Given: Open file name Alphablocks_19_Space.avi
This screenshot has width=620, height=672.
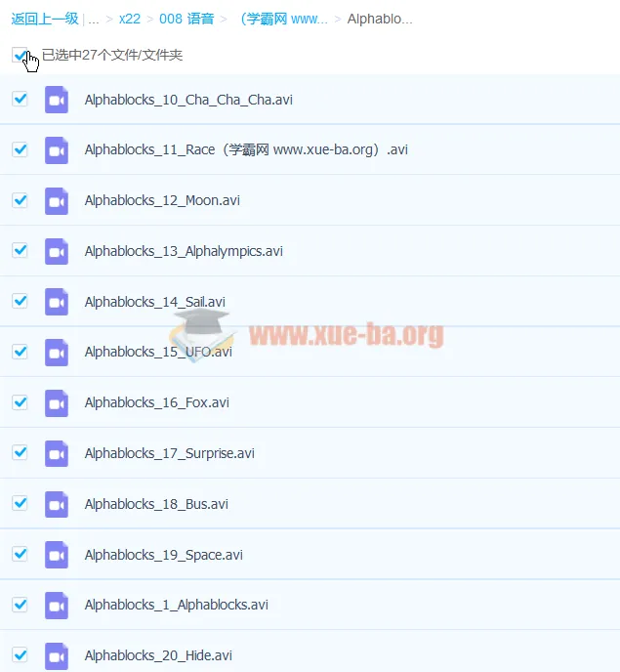Looking at the screenshot, I should tap(163, 555).
